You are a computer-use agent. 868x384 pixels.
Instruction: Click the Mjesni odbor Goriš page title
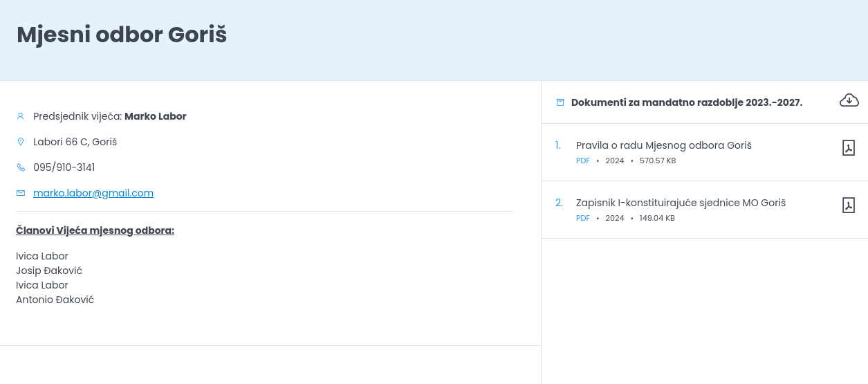(122, 35)
